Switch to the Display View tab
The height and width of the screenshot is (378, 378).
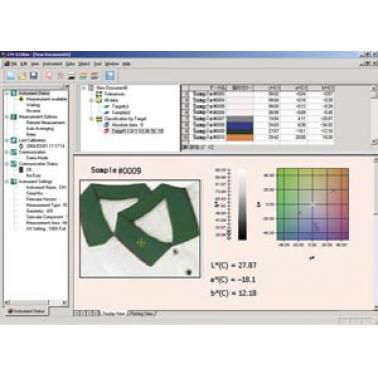(x=113, y=314)
